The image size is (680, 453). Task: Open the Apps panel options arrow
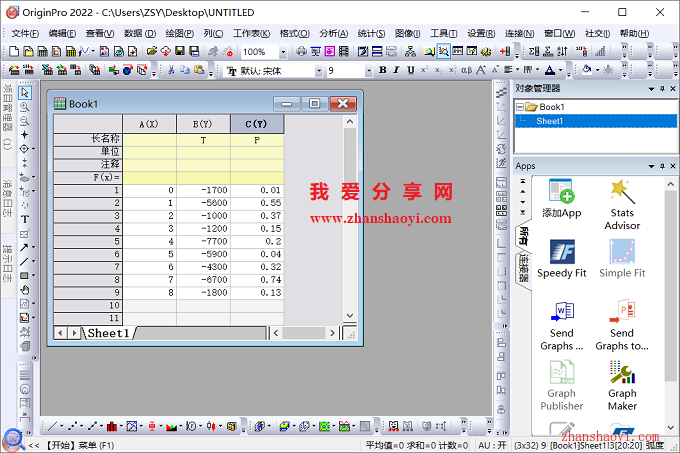click(651, 166)
